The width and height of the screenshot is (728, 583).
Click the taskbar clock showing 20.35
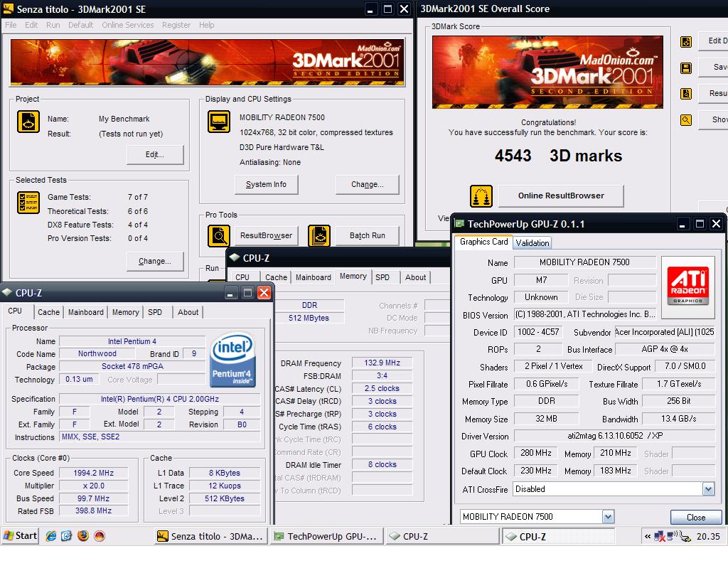[708, 537]
